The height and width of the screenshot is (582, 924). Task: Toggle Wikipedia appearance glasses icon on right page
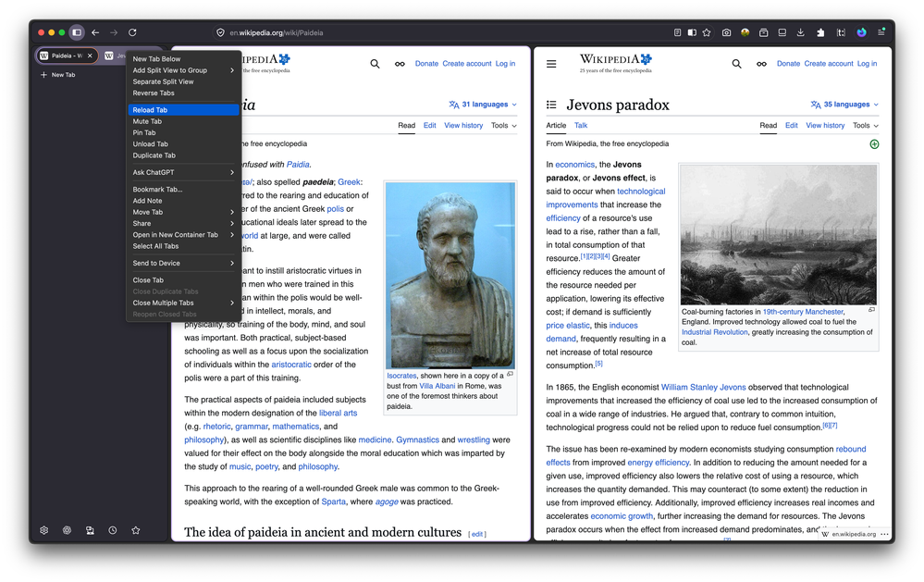pos(761,64)
